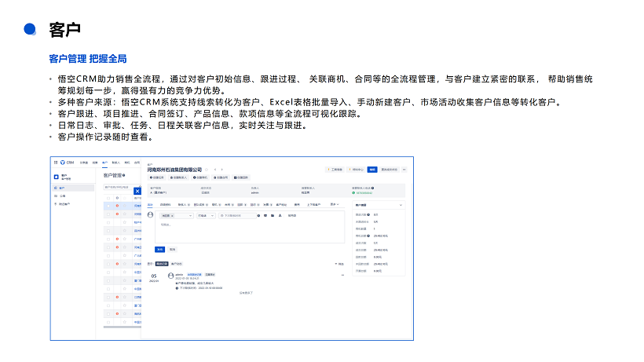Select the 跟进记录 filter chip
644x362 pixels.
pyautogui.click(x=162, y=264)
